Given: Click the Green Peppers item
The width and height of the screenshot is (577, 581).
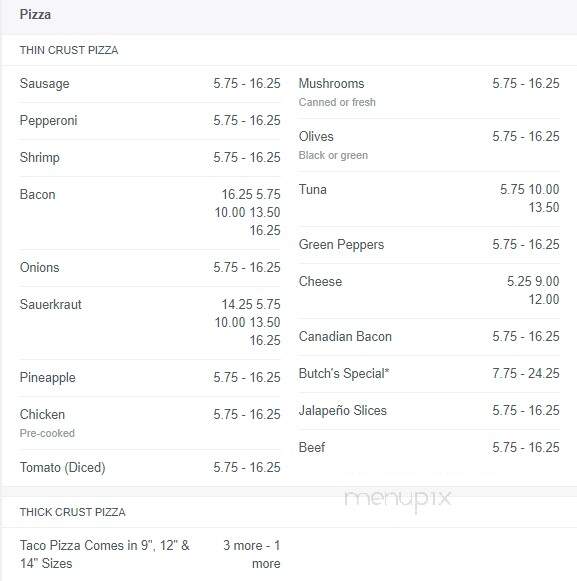Looking at the screenshot, I should point(429,245).
